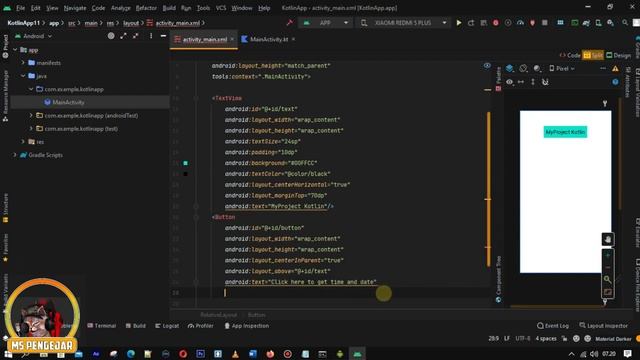Viewport: 640px width, 360px height.
Task: Open Project panel options three-dot menu
Action: (151, 36)
